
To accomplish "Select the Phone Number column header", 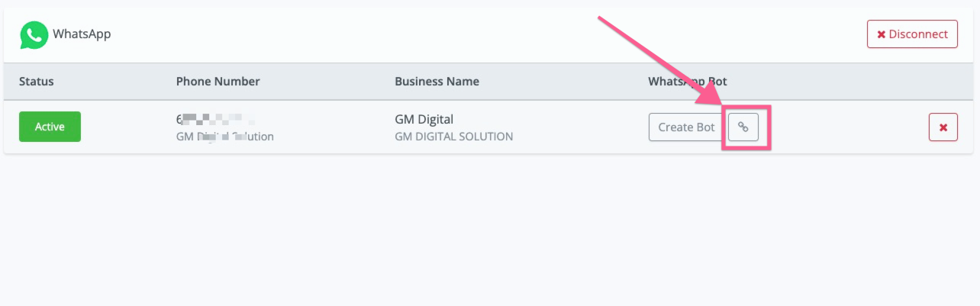I will point(218,82).
